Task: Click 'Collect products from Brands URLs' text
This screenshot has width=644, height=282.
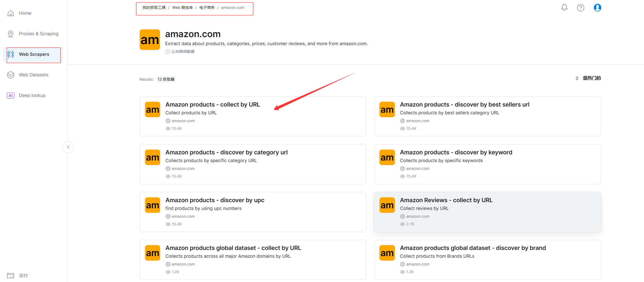Action: coord(437,256)
